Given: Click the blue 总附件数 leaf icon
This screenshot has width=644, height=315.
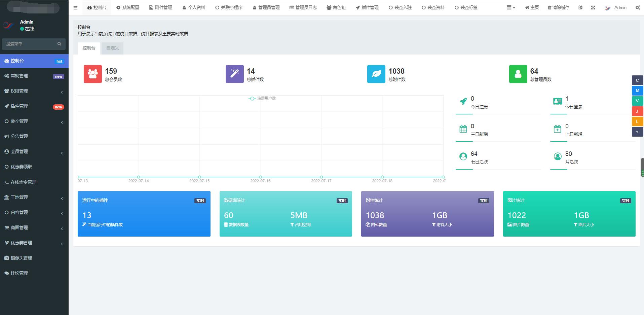Looking at the screenshot, I should pyautogui.click(x=376, y=74).
